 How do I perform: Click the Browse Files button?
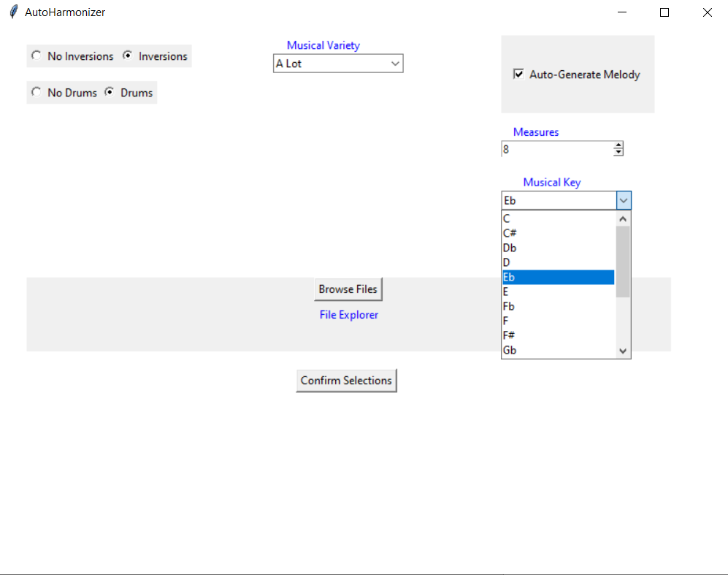point(348,289)
